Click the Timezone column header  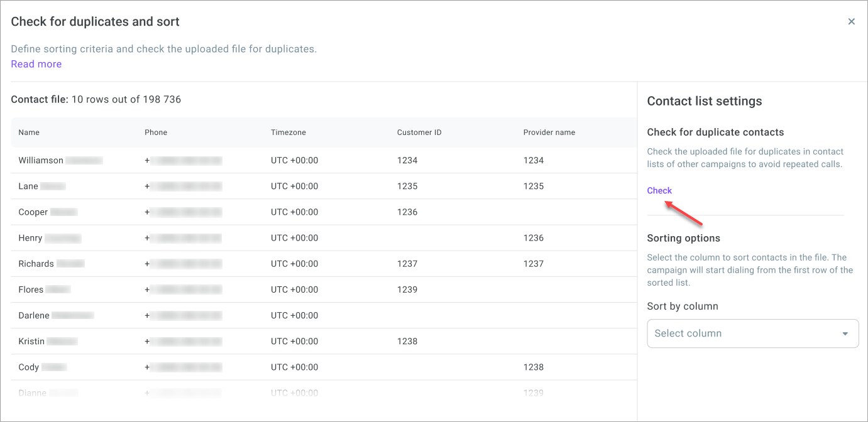coord(288,133)
